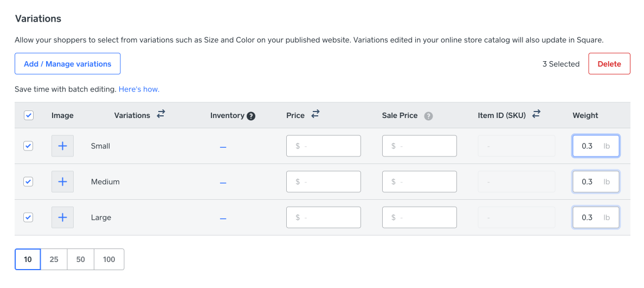Image resolution: width=644 pixels, height=288 pixels.
Task: Click the swap arrows icon next to Variations header
Action: [x=160, y=115]
